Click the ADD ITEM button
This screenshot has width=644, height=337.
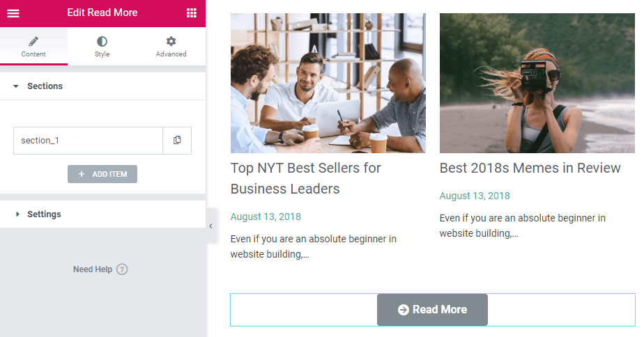coord(102,174)
